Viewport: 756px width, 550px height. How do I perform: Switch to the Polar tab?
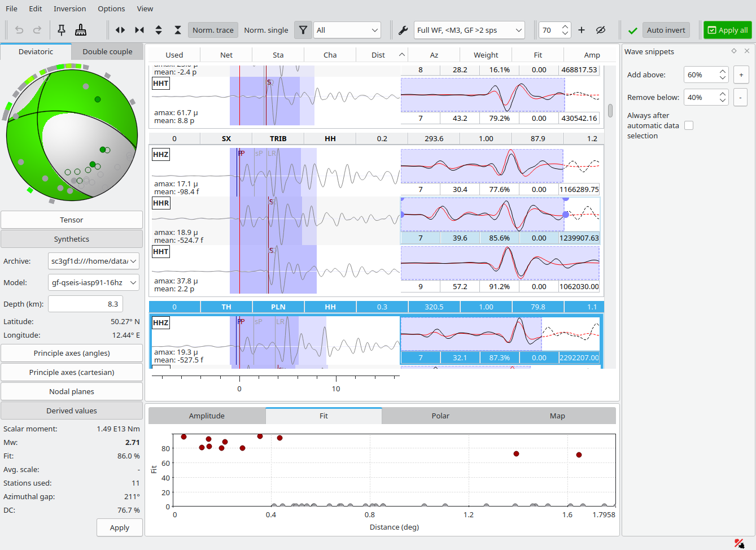440,416
